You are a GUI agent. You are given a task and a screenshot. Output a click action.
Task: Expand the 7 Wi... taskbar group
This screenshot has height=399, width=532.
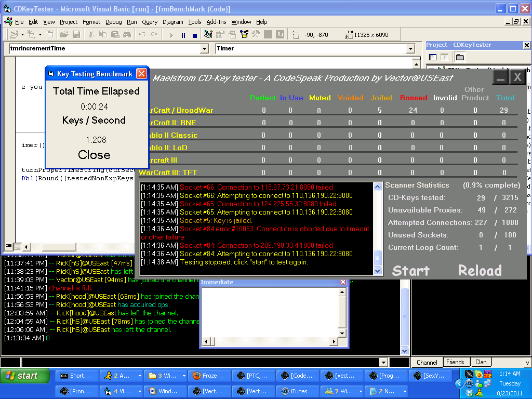[361, 392]
